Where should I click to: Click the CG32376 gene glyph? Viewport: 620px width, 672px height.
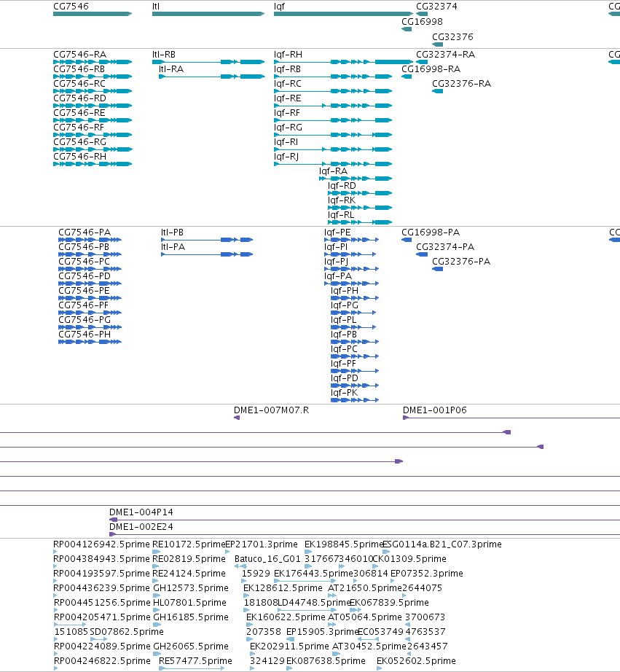click(x=437, y=44)
